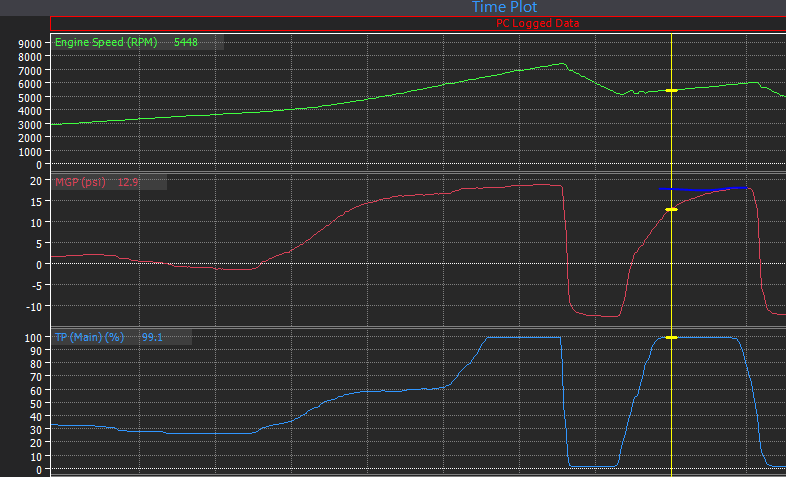Click the 20 tick on MGP axis
The image size is (786, 477).
click(x=36, y=181)
